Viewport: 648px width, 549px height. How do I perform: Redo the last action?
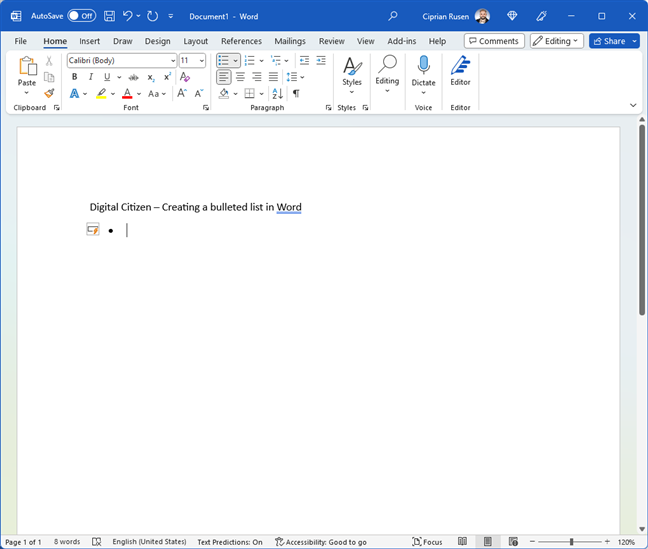(x=152, y=16)
